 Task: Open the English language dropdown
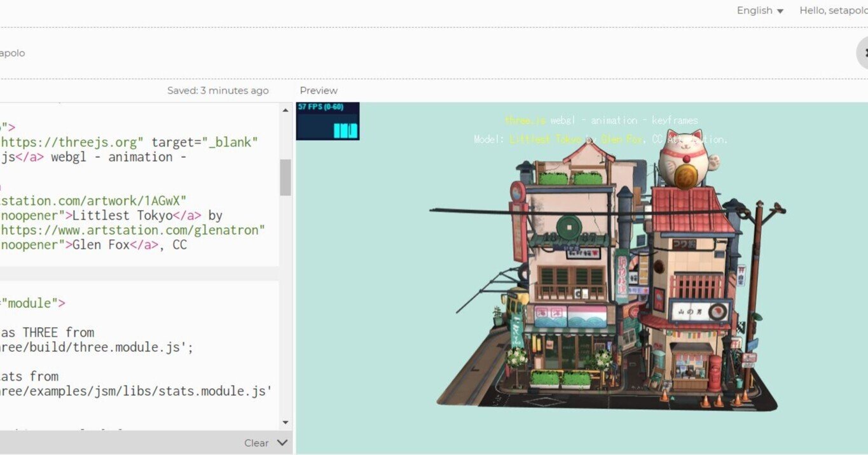coord(760,11)
